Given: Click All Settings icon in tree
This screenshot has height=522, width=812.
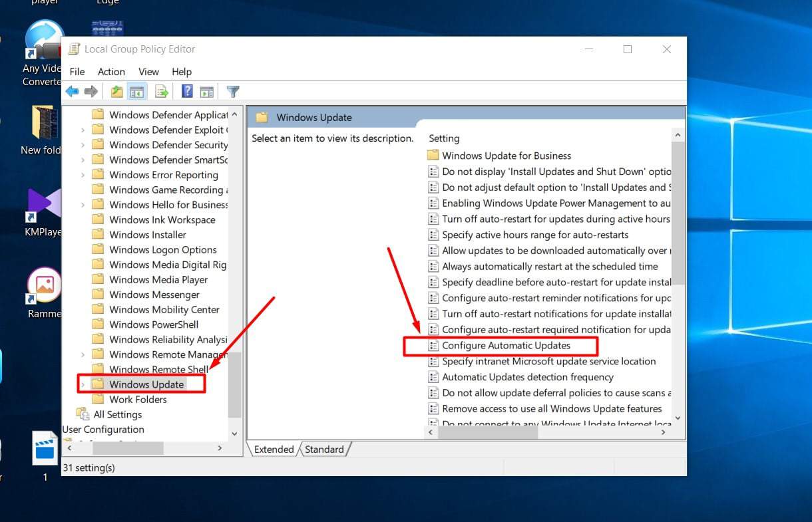Looking at the screenshot, I should click(x=83, y=414).
